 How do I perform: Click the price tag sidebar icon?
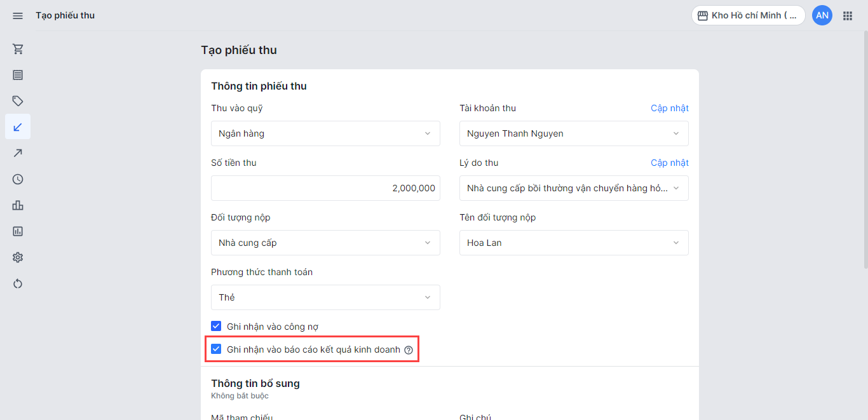point(18,101)
